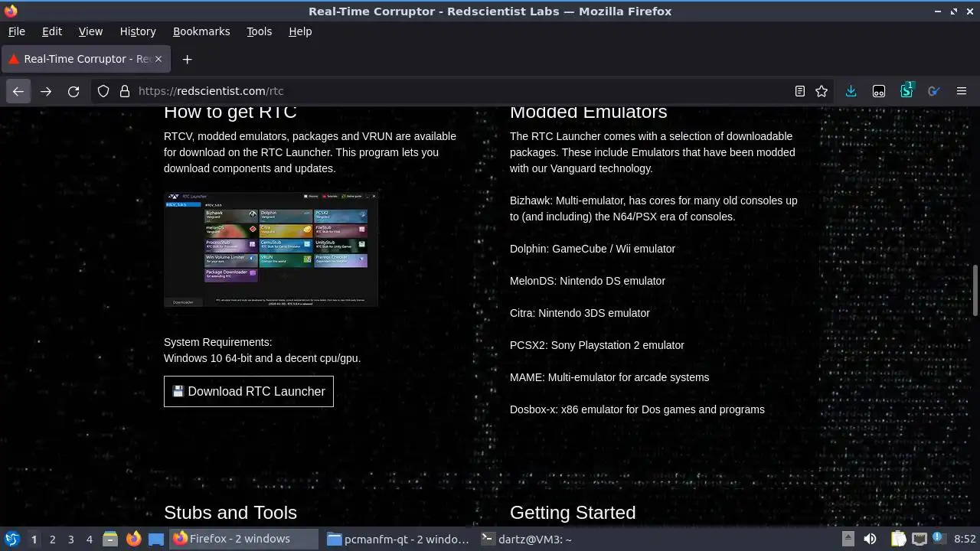The width and height of the screenshot is (980, 551).
Task: Click the 'Dolphin: GameCube / Wii emulator' text
Action: tap(593, 249)
